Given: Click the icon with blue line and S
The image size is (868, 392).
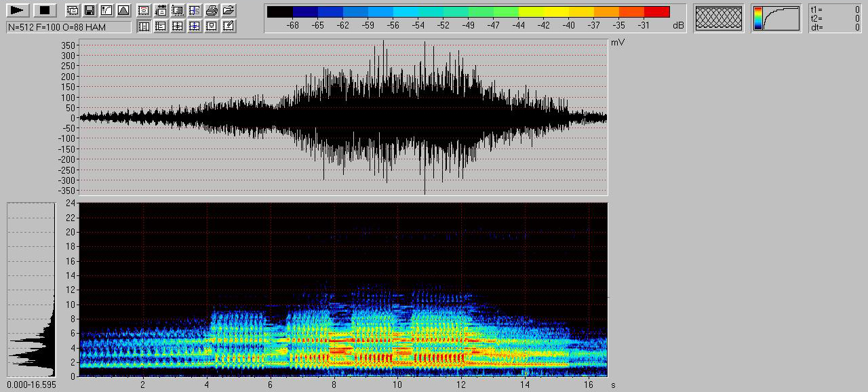Looking at the screenshot, I should click(x=195, y=10).
